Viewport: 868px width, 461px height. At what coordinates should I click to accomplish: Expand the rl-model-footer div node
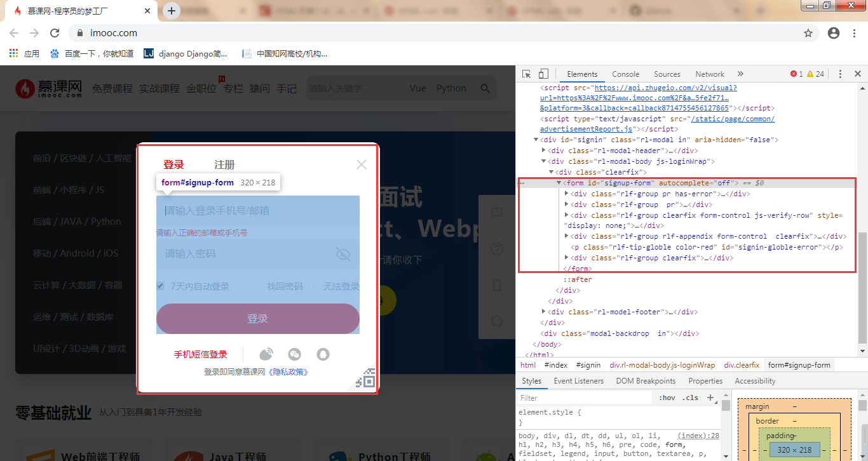click(543, 312)
